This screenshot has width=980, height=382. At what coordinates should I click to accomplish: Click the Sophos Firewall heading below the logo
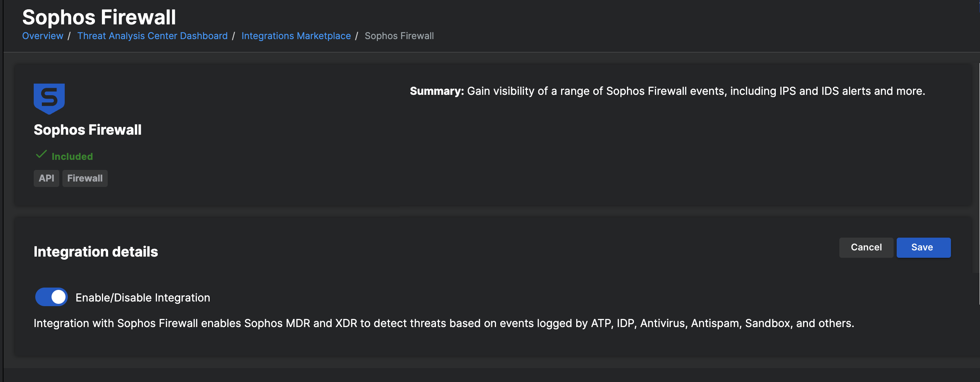88,130
